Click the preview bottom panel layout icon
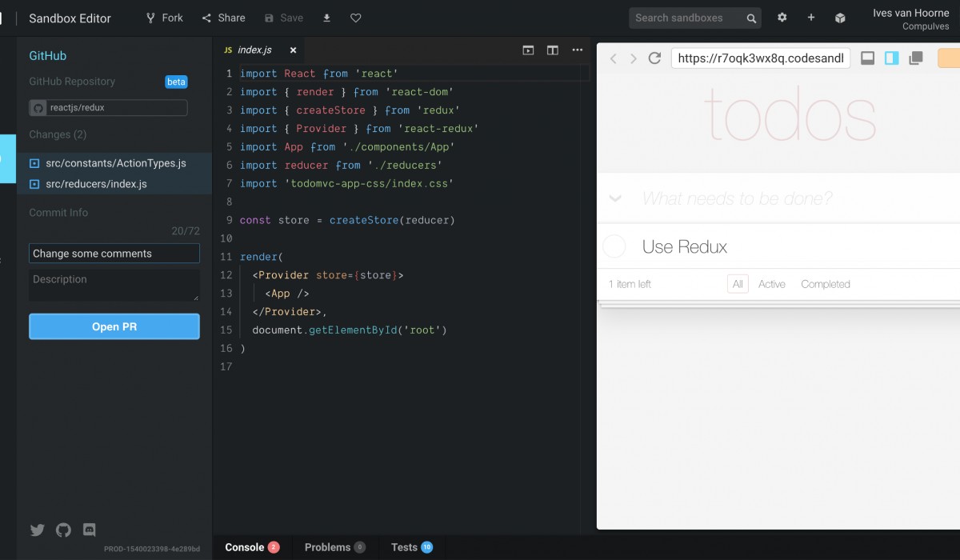This screenshot has width=960, height=560. (867, 58)
